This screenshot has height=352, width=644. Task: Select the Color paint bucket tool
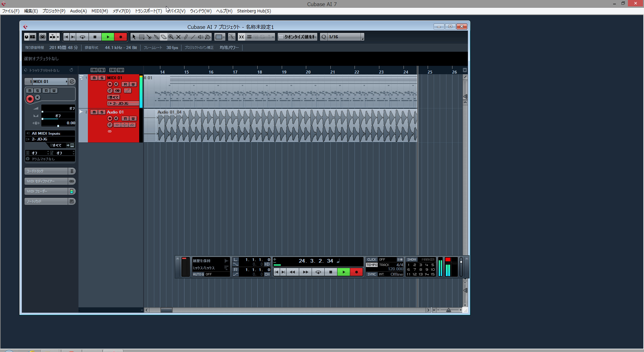click(x=208, y=37)
